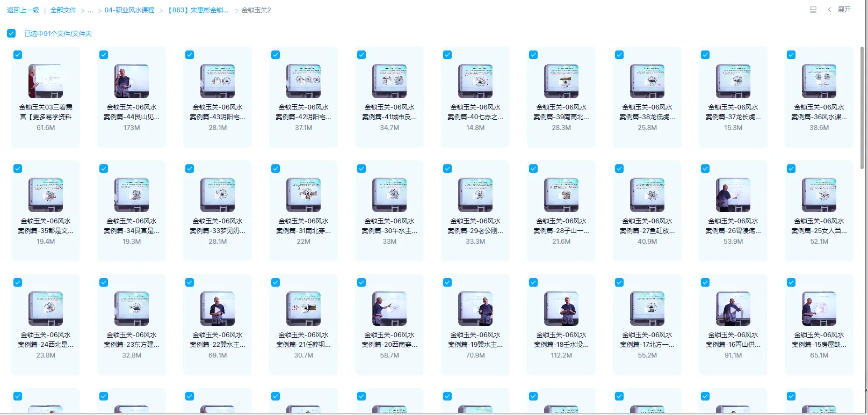The image size is (868, 415).
Task: Open video icon for 案例篇-31南北穿
Action: click(303, 195)
